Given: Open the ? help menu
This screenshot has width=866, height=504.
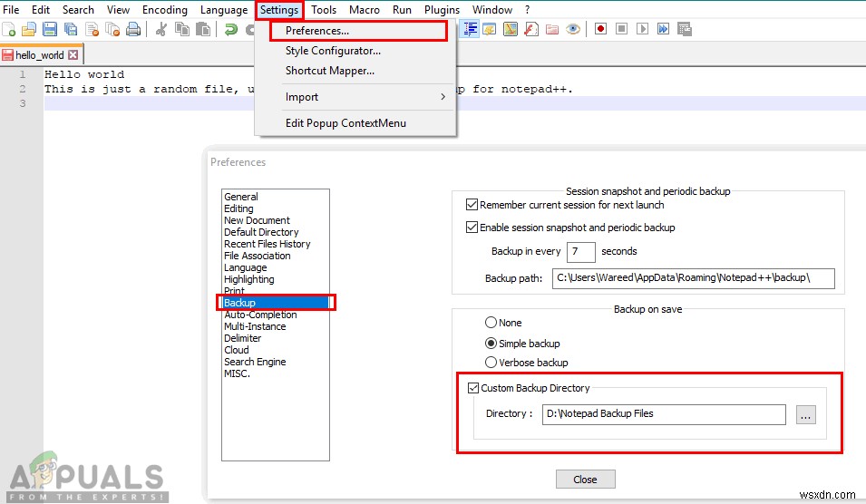Looking at the screenshot, I should click(527, 10).
